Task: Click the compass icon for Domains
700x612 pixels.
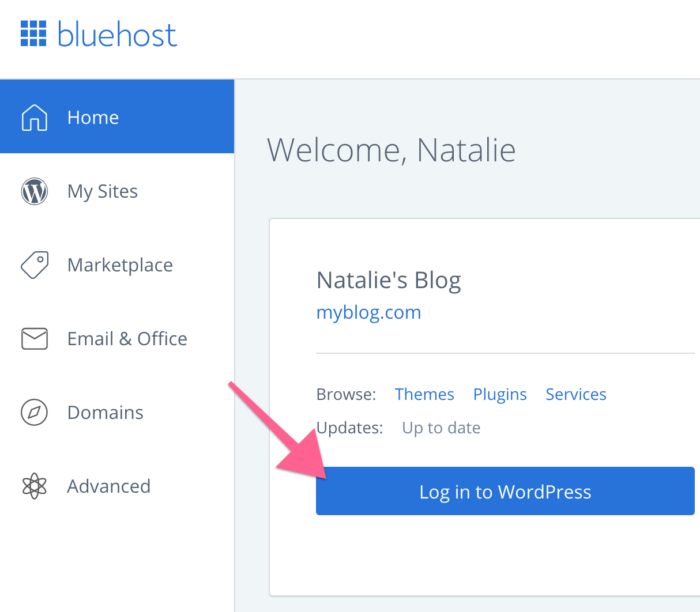Action: tap(35, 413)
